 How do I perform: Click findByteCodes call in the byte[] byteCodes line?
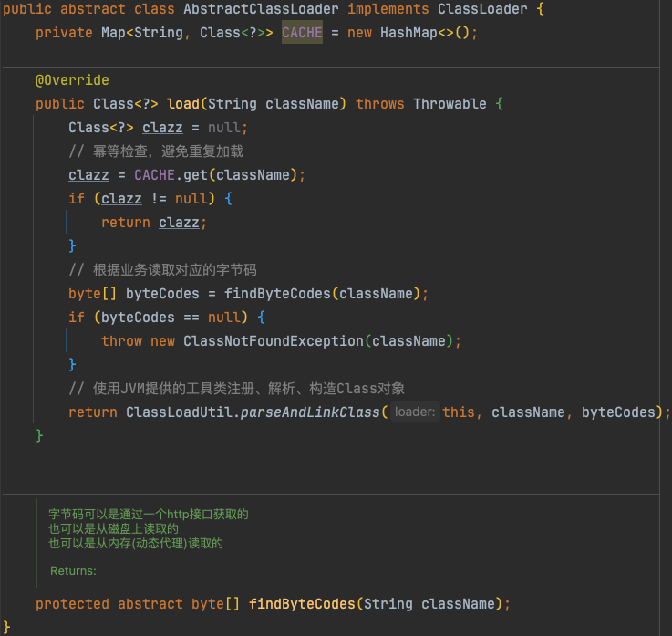pos(277,294)
